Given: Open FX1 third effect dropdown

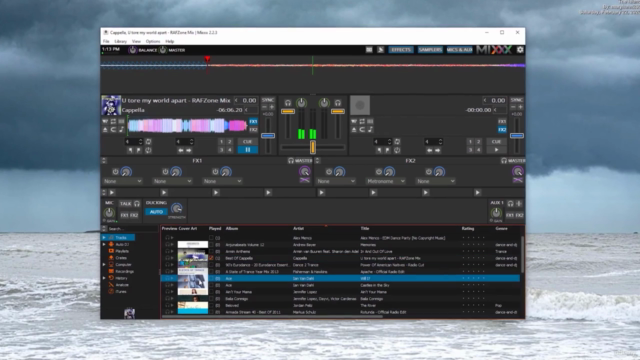Looking at the screenshot, I should pos(222,181).
